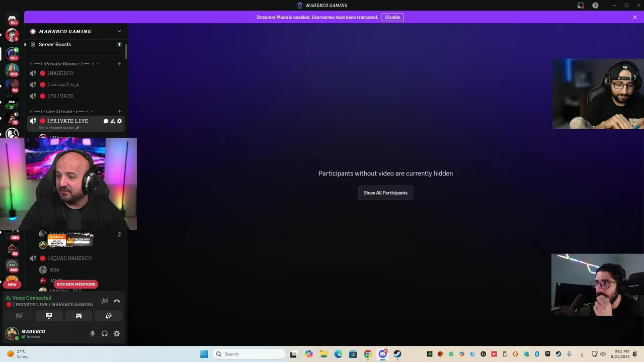The image size is (644, 362).
Task: Open the server with the 413 badge
Action: pyautogui.click(x=12, y=69)
